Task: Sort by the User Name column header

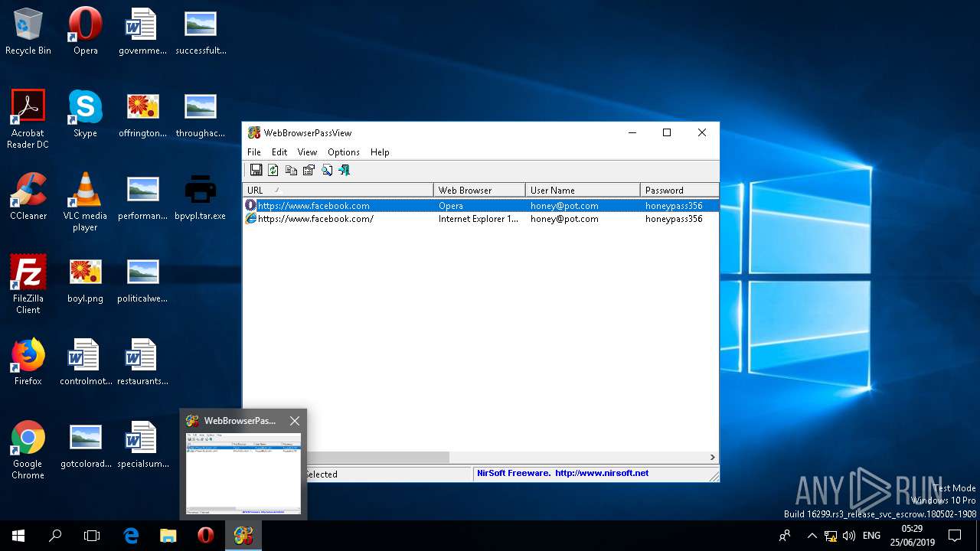Action: pos(583,190)
